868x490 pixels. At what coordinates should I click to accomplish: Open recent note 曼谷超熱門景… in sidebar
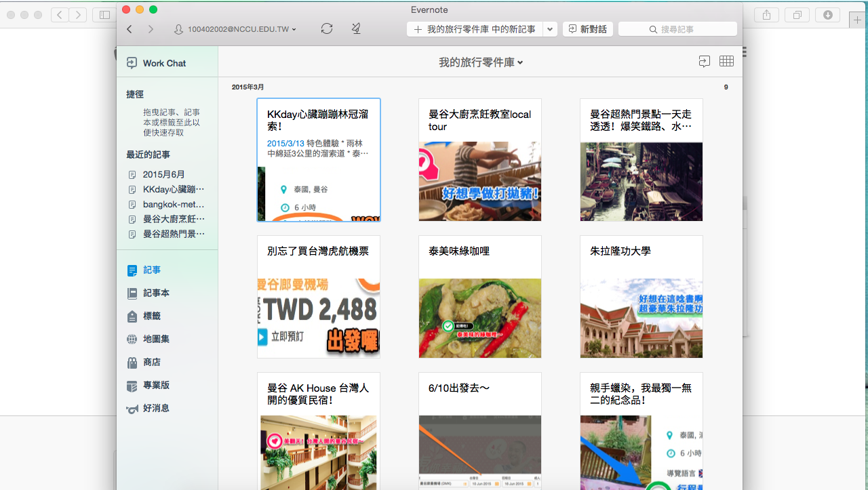[167, 234]
